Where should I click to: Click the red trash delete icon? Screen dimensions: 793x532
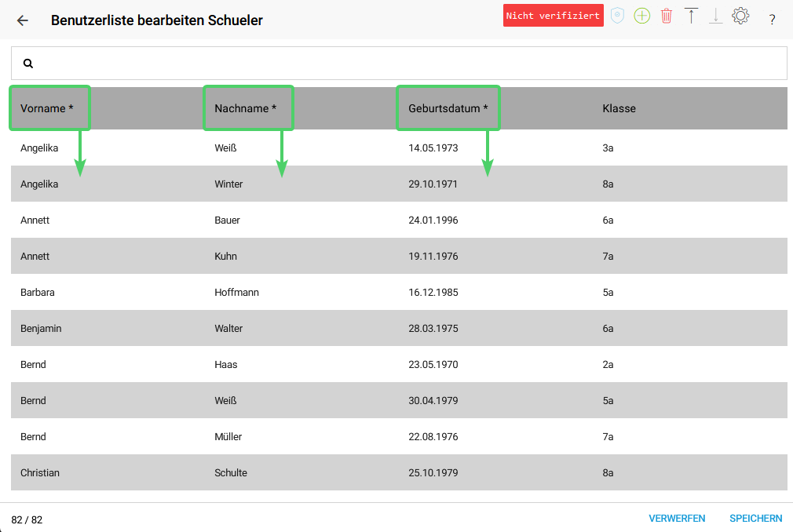[667, 16]
